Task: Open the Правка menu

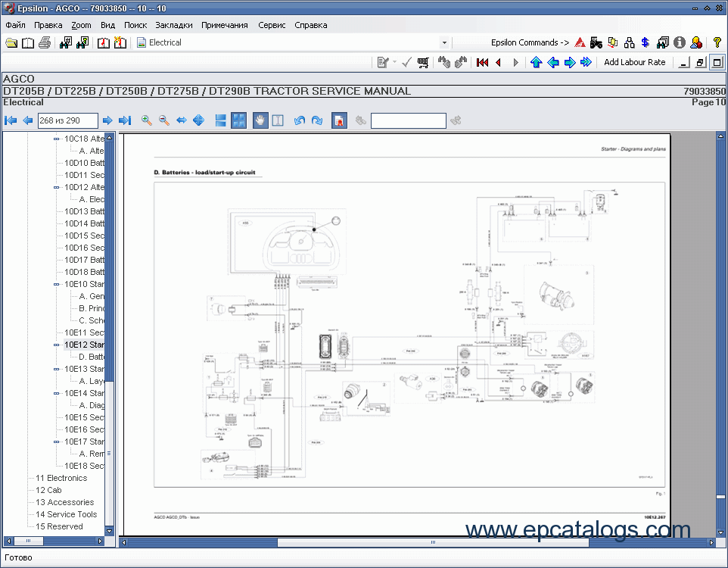Action: [x=48, y=25]
